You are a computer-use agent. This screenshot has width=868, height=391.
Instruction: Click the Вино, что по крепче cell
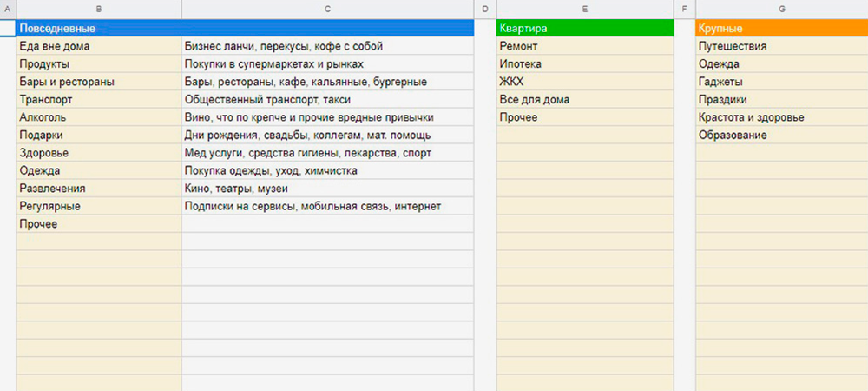pos(328,117)
